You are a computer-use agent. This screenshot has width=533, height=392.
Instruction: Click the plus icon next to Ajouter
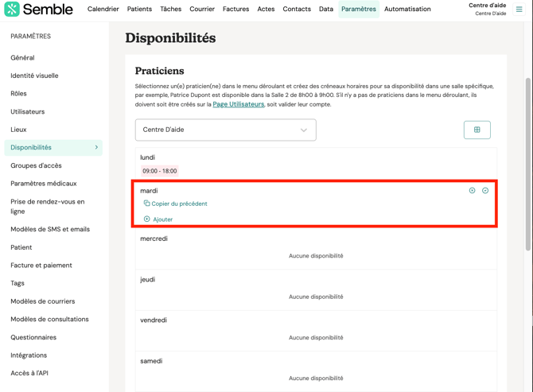tap(146, 219)
